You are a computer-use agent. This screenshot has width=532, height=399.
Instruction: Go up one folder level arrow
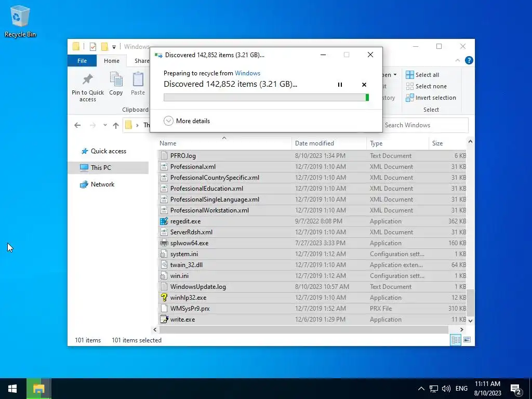[x=116, y=125]
